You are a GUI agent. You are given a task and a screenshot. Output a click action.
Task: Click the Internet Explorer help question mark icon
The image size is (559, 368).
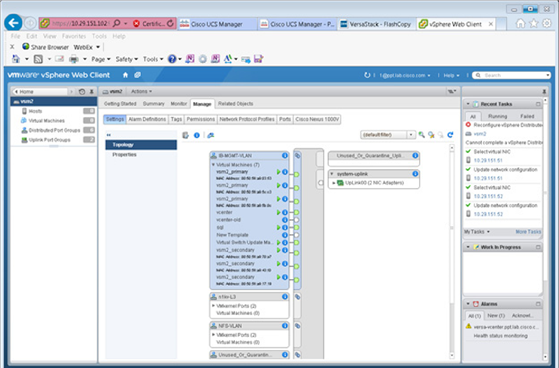(x=172, y=59)
